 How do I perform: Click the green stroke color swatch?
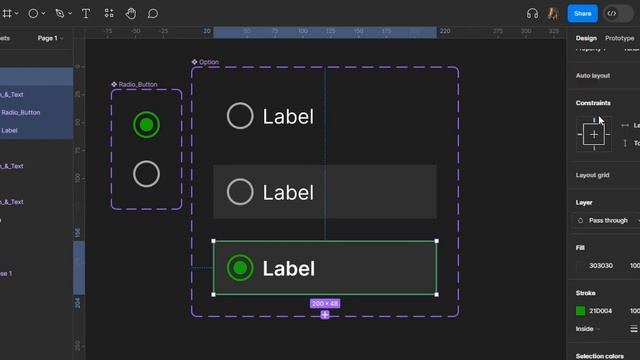[580, 311]
